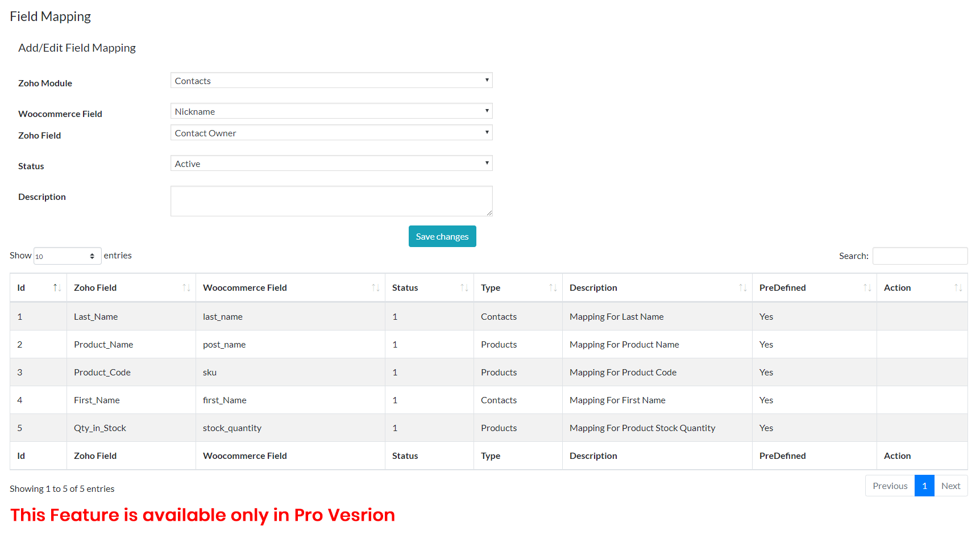The height and width of the screenshot is (535, 980).
Task: Click 'Mapping For Product Code' description
Action: (623, 373)
